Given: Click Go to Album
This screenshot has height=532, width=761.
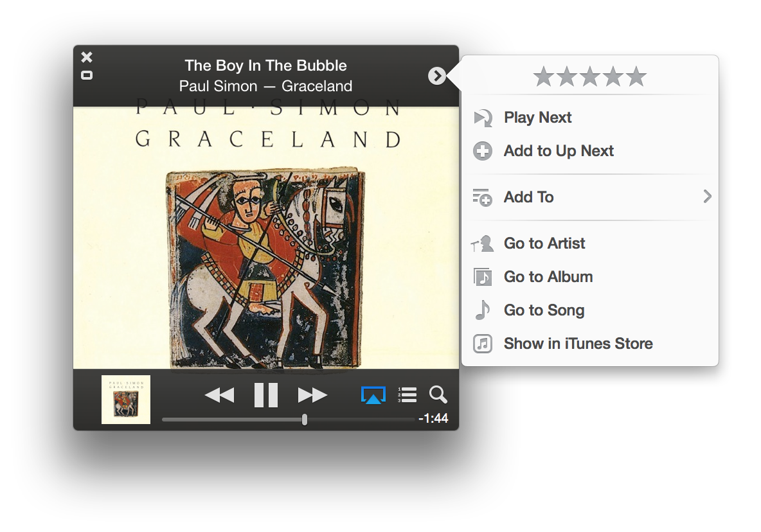Looking at the screenshot, I should point(548,276).
